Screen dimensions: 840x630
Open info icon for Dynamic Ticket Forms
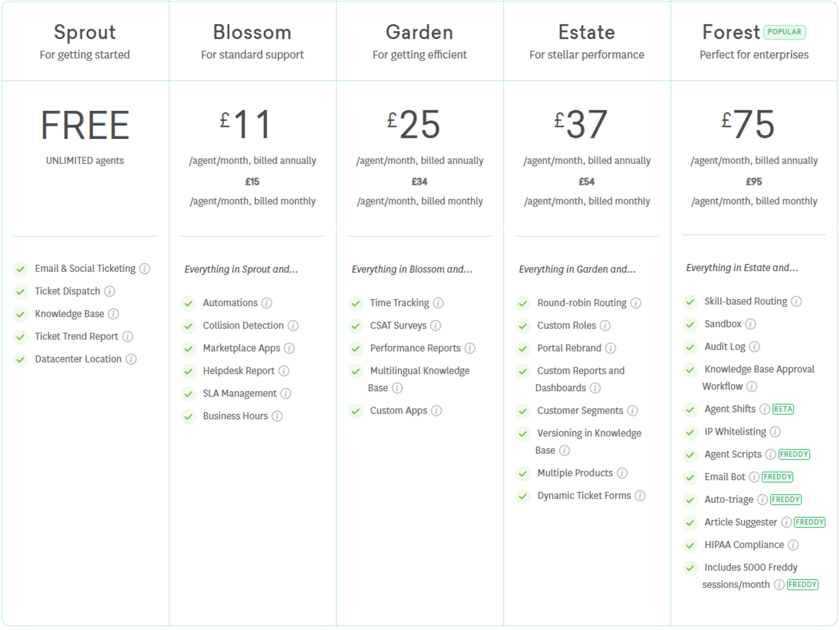coord(640,496)
